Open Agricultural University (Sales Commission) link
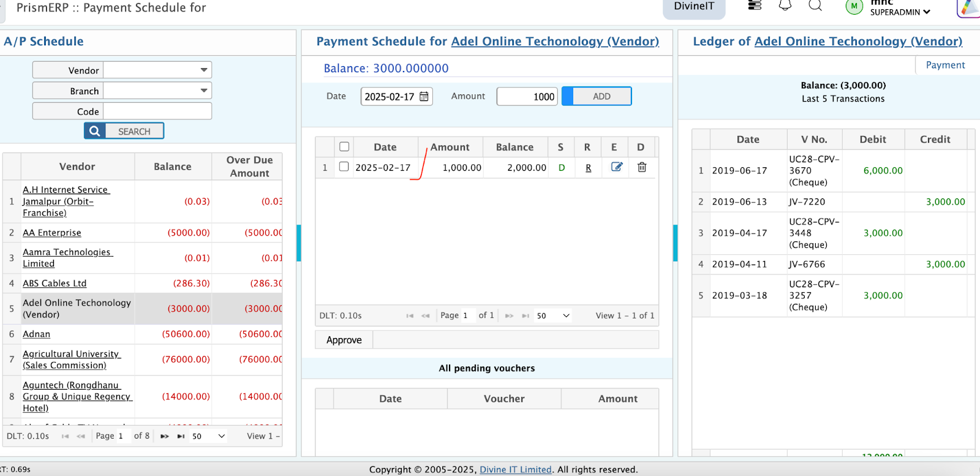This screenshot has width=980, height=476. (72, 360)
